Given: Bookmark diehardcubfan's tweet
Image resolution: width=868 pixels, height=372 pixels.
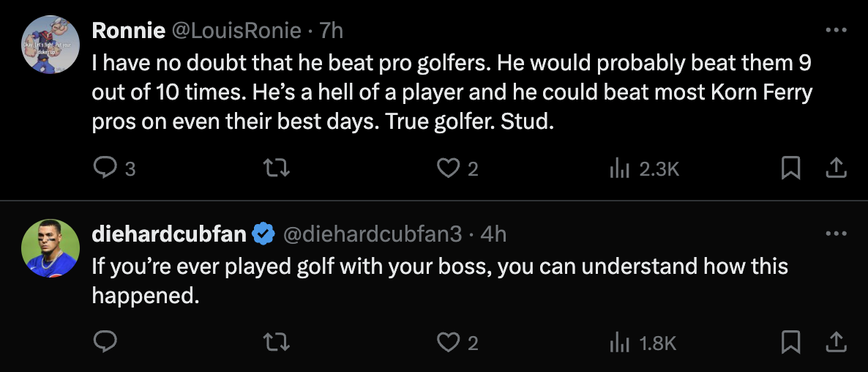Looking at the screenshot, I should point(790,342).
